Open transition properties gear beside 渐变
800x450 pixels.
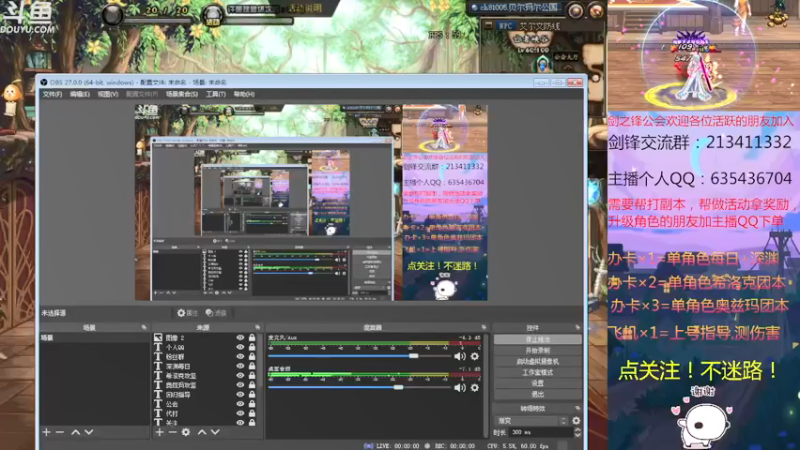tap(576, 421)
